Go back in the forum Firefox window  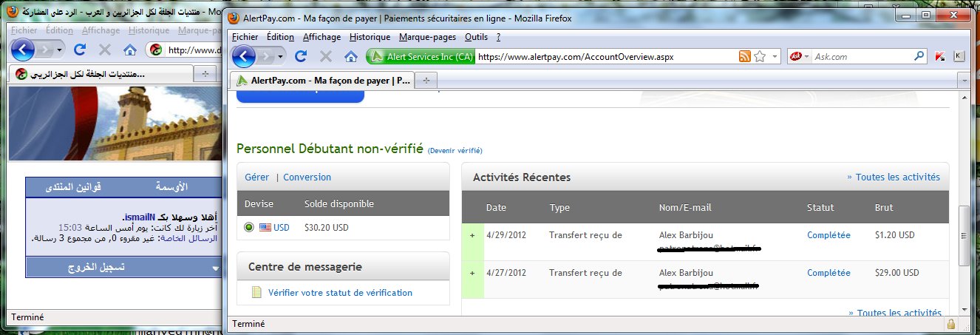pyautogui.click(x=21, y=50)
